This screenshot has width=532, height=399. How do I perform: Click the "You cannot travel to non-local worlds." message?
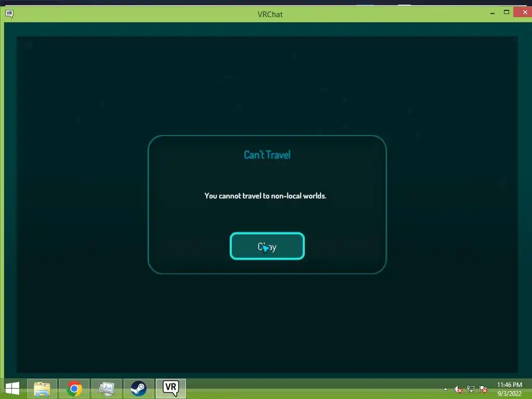[x=265, y=196]
